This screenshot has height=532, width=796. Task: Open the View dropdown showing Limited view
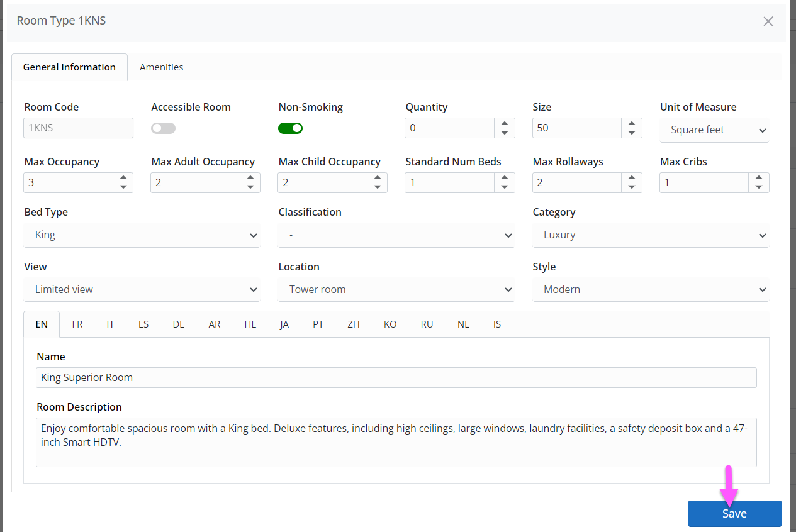[142, 290]
